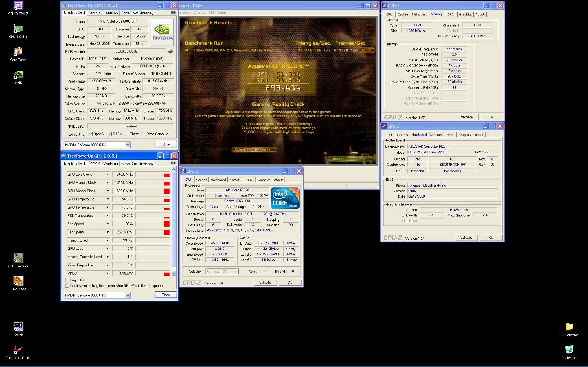The height and width of the screenshot is (367, 588).
Task: Click the DRAM Frequency value in CPU-Z Memory
Action: (455, 49)
